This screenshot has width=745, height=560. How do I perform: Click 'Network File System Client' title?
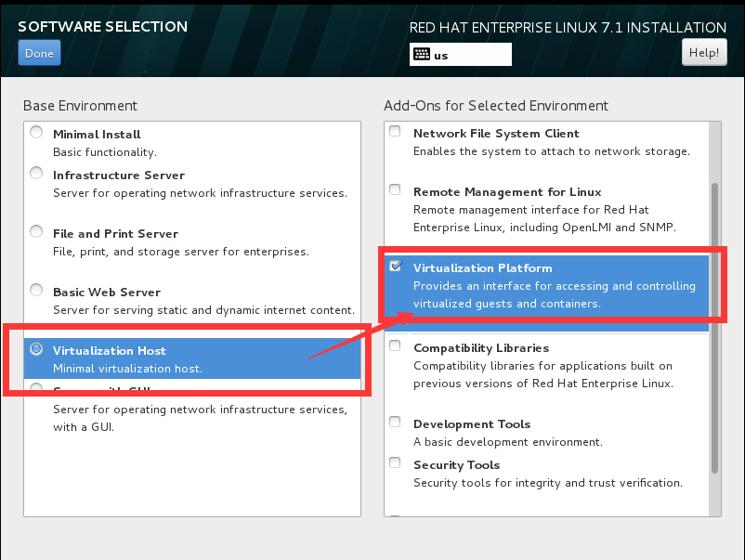point(496,134)
